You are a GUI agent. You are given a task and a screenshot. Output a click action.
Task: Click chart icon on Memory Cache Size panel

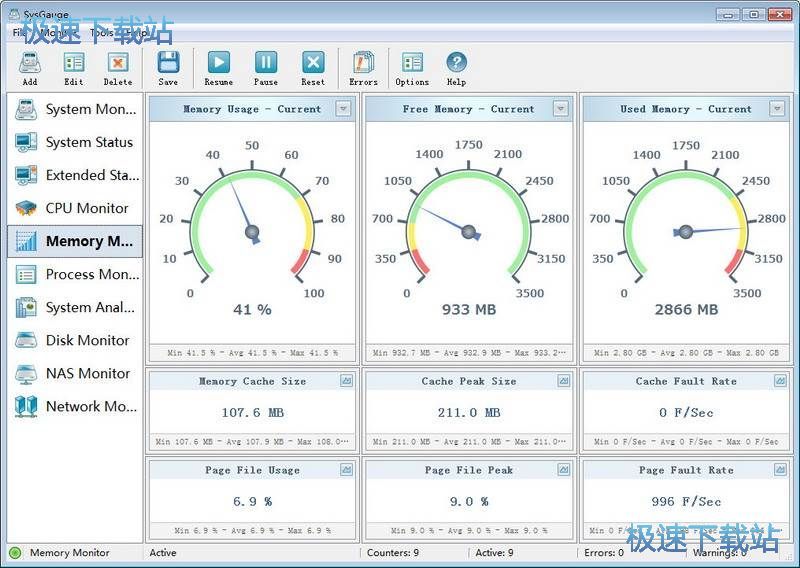coord(346,381)
